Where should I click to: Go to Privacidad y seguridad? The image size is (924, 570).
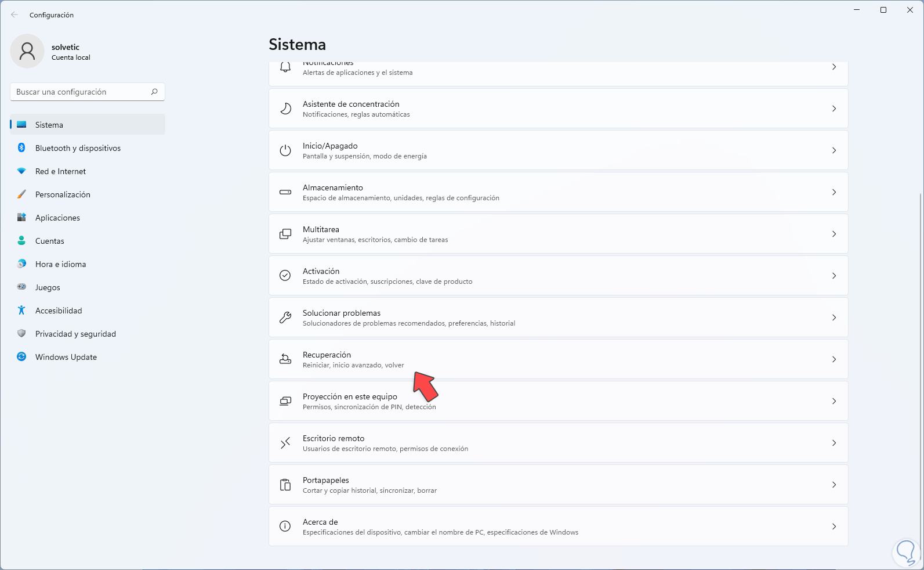75,334
